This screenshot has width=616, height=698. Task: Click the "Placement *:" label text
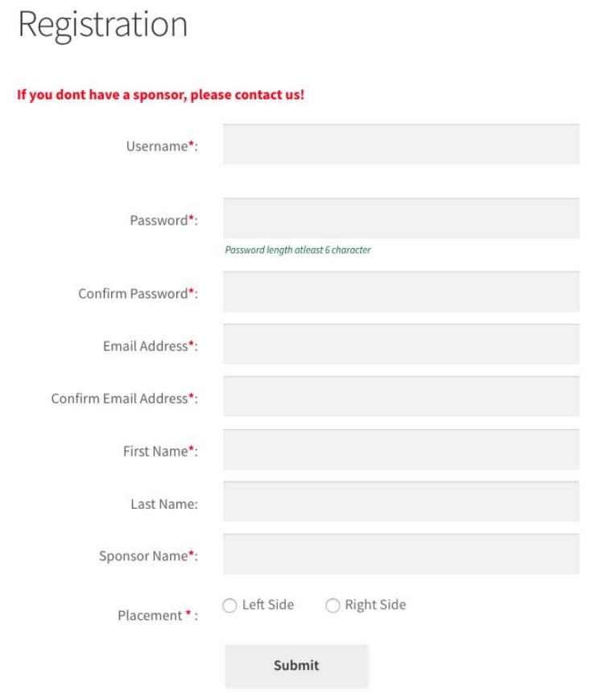click(x=158, y=616)
